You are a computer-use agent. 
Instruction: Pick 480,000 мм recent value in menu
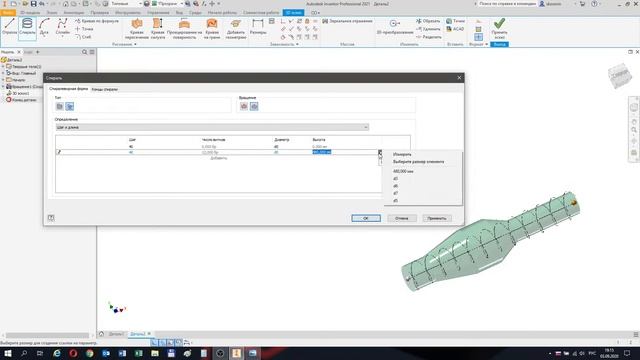pyautogui.click(x=403, y=171)
